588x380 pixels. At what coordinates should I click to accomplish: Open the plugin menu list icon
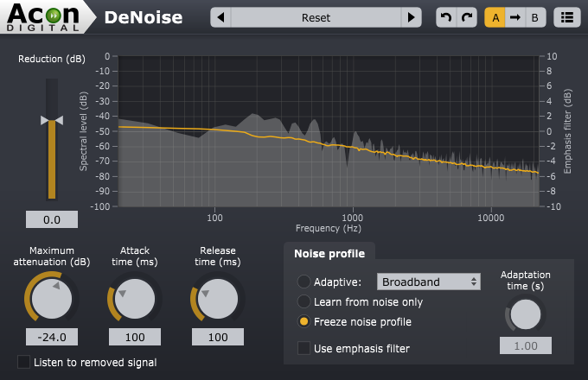pyautogui.click(x=566, y=17)
